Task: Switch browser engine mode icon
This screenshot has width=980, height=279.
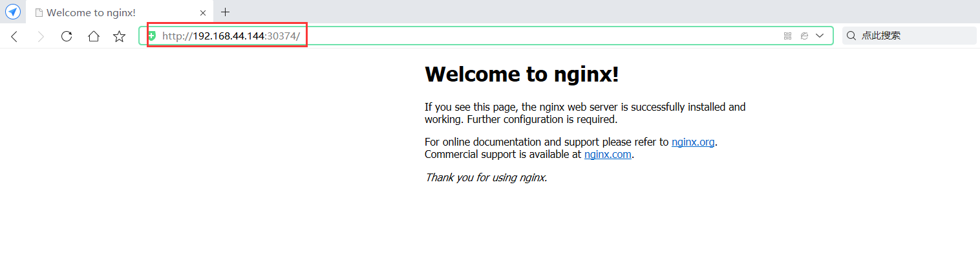Action: (x=804, y=36)
